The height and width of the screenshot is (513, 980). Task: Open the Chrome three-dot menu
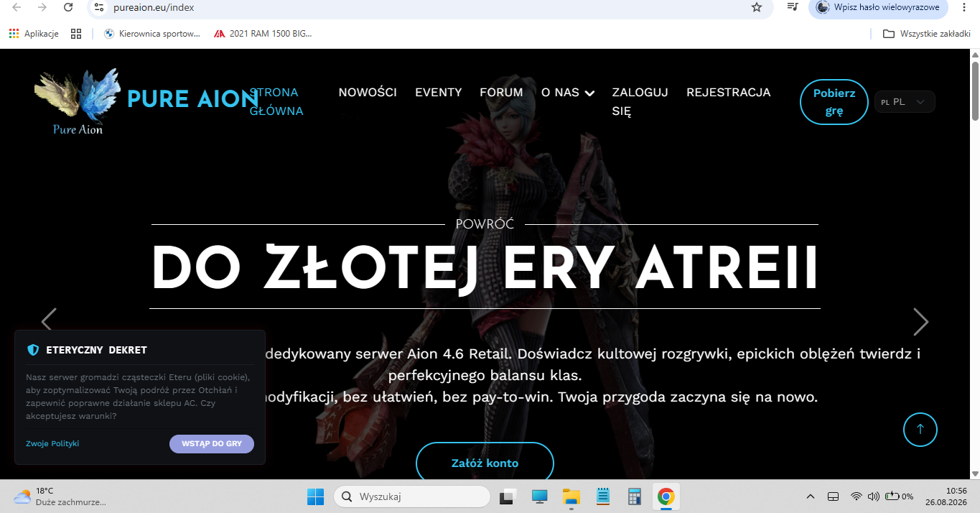[x=964, y=7]
